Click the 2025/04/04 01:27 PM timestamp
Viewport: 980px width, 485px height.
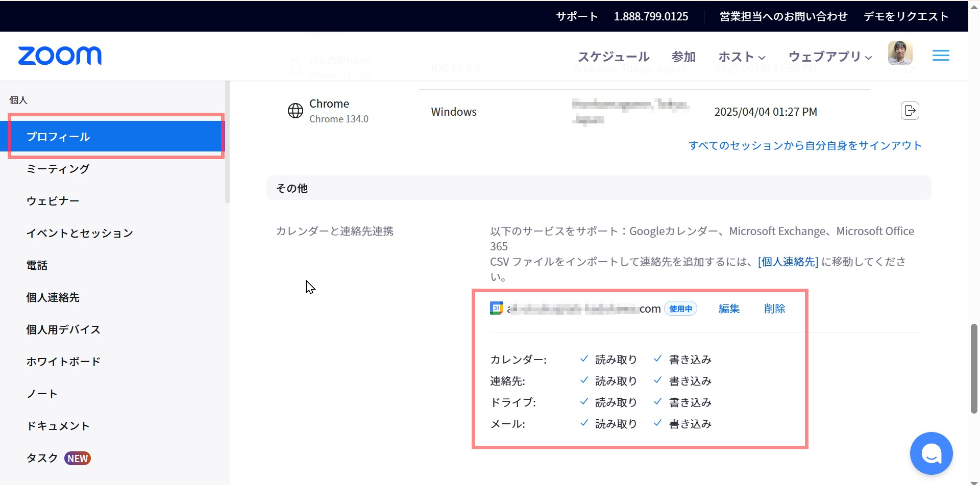(766, 112)
